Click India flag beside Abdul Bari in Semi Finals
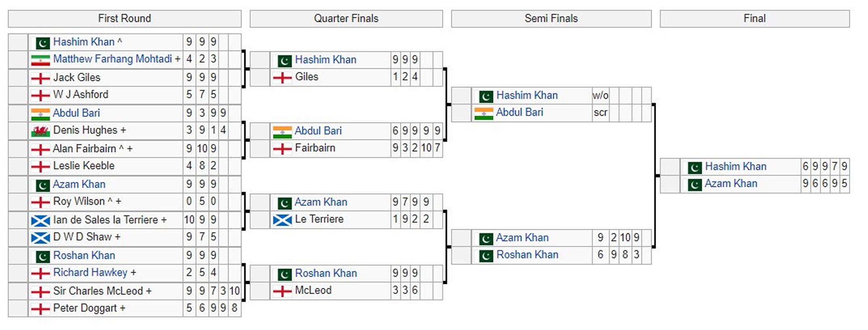The image size is (868, 330). (484, 113)
